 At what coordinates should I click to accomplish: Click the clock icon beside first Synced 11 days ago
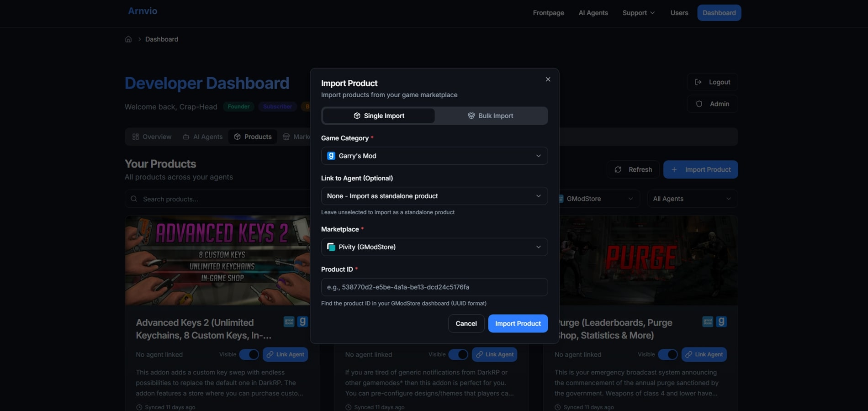pyautogui.click(x=139, y=407)
